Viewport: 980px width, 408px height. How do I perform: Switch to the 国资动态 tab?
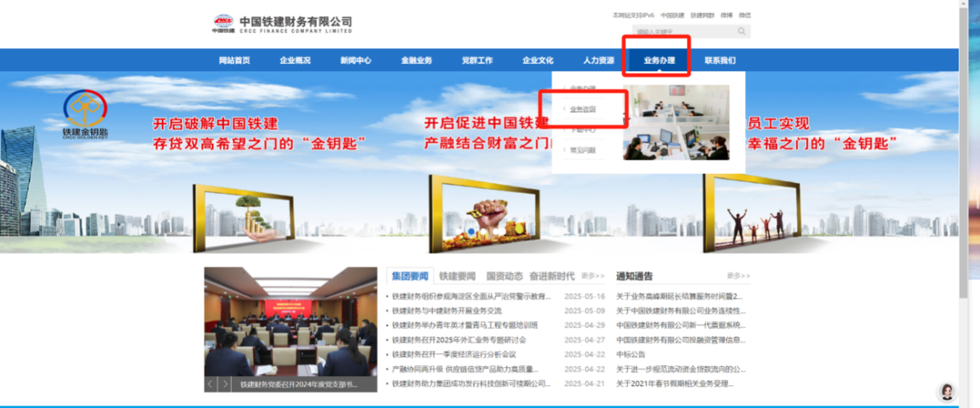click(504, 277)
